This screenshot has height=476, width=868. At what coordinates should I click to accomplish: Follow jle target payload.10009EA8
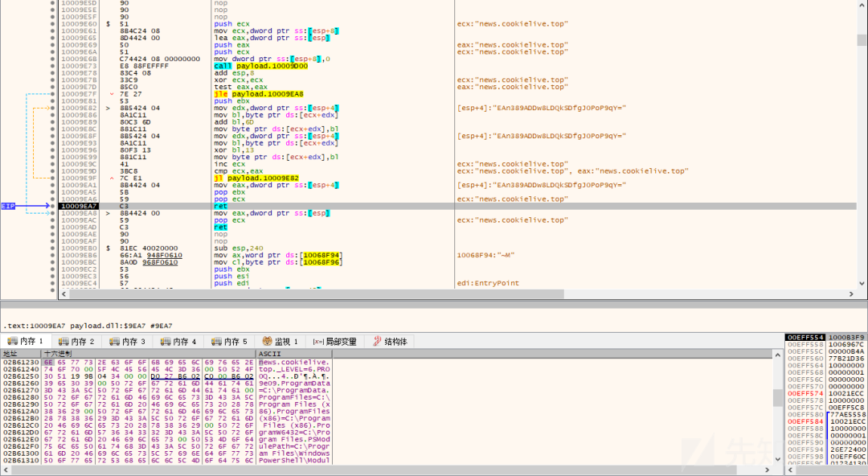268,93
